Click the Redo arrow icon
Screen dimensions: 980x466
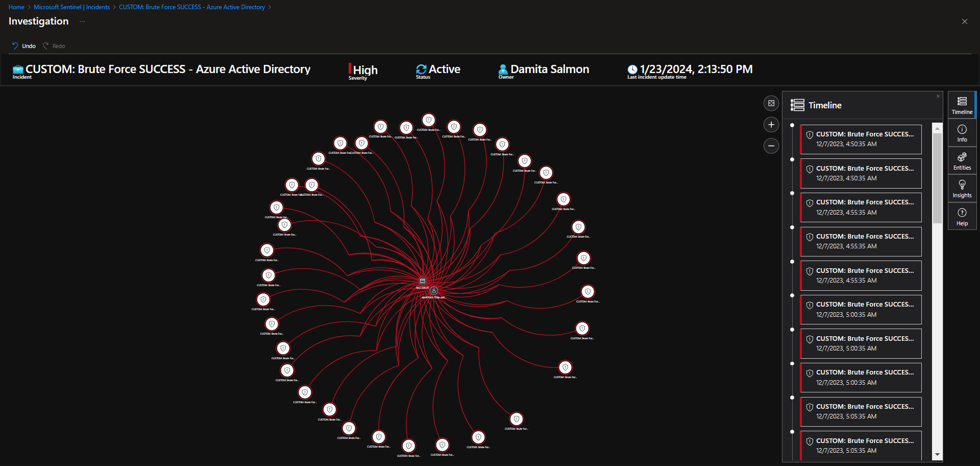click(46, 46)
